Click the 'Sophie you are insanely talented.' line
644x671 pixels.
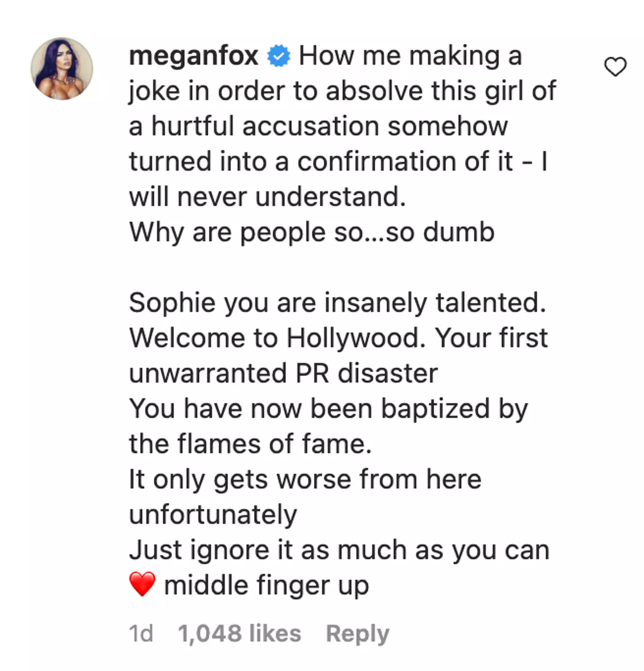337,303
